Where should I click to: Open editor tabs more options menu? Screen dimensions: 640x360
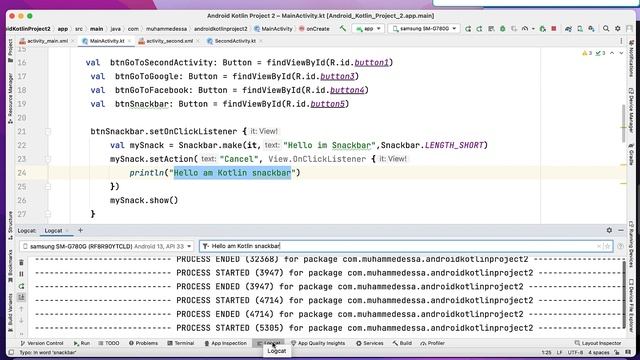point(621,41)
